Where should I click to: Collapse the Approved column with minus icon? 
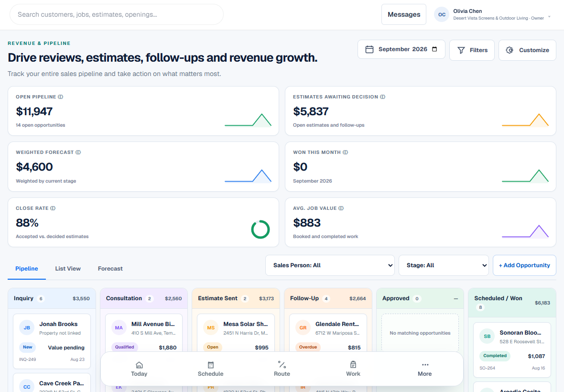coord(456,298)
